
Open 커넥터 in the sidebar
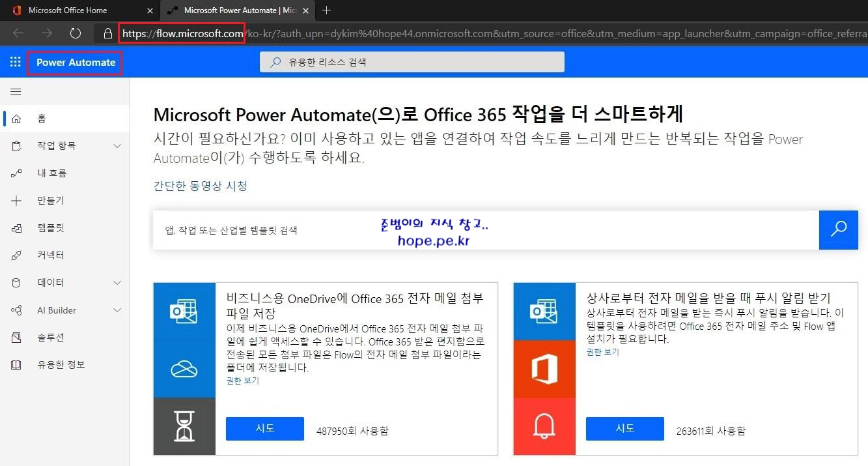point(65,255)
